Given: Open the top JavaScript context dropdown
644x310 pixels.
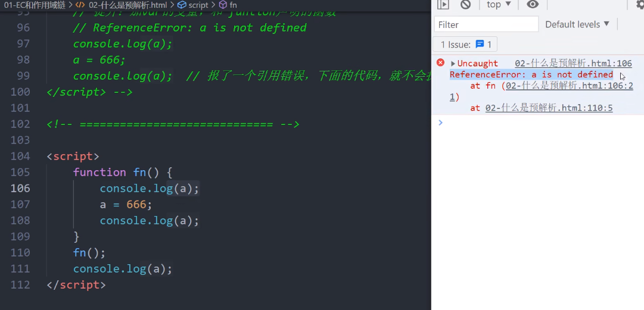Looking at the screenshot, I should click(499, 5).
